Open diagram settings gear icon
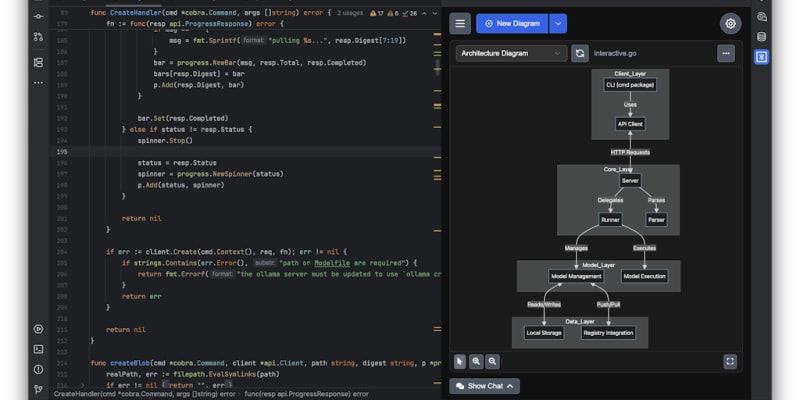 [x=731, y=23]
